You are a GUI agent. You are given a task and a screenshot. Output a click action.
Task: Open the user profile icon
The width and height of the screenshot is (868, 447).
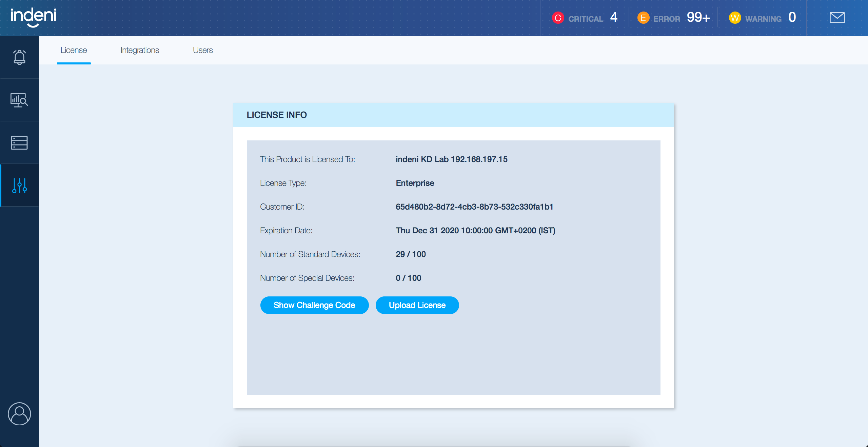coord(19,414)
